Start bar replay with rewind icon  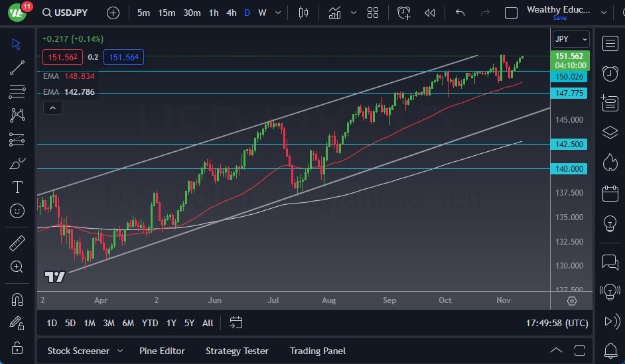coord(430,13)
